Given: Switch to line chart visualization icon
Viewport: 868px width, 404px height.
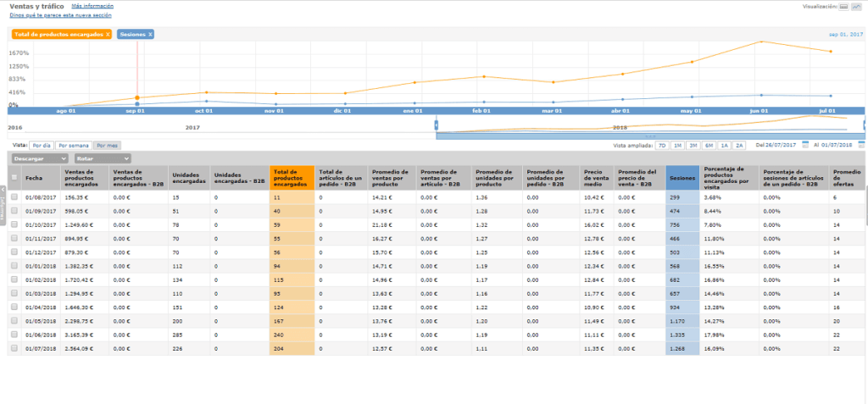Looking at the screenshot, I should coord(856,6).
